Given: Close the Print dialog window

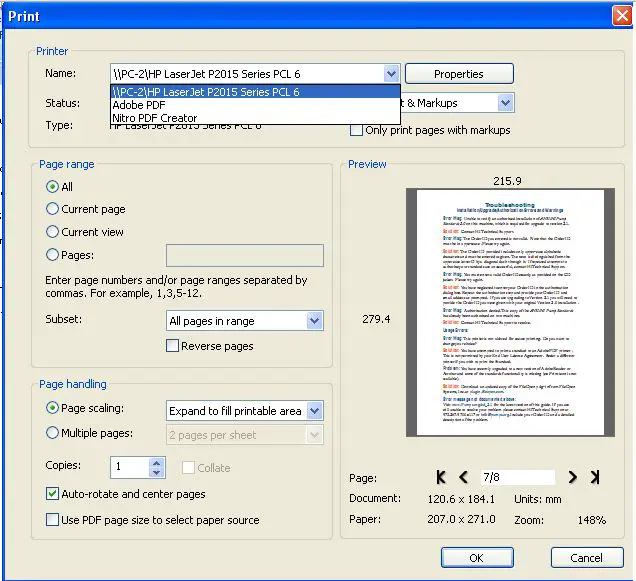Looking at the screenshot, I should click(x=622, y=16).
